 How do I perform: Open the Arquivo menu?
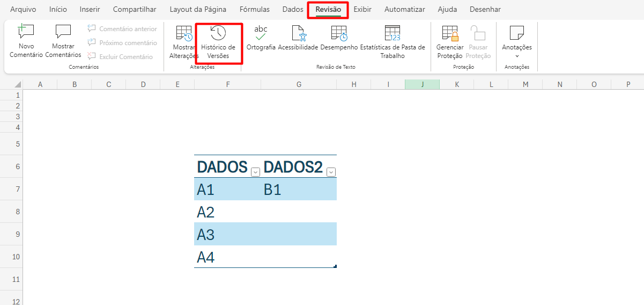23,10
